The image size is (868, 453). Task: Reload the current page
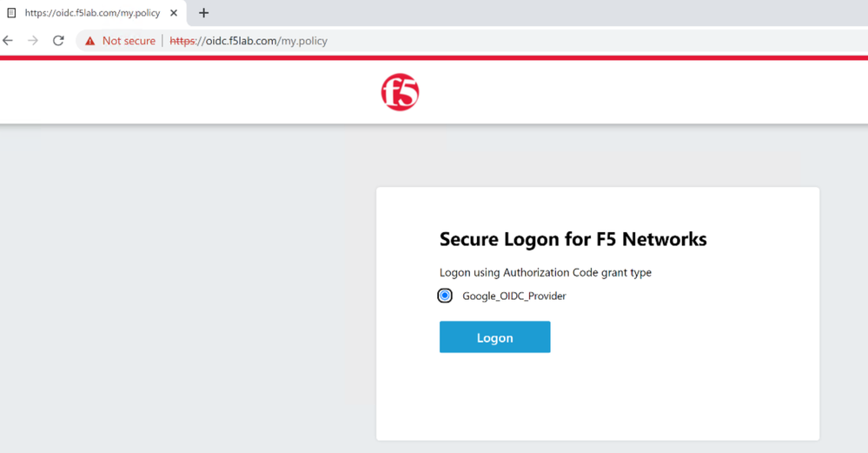(58, 41)
